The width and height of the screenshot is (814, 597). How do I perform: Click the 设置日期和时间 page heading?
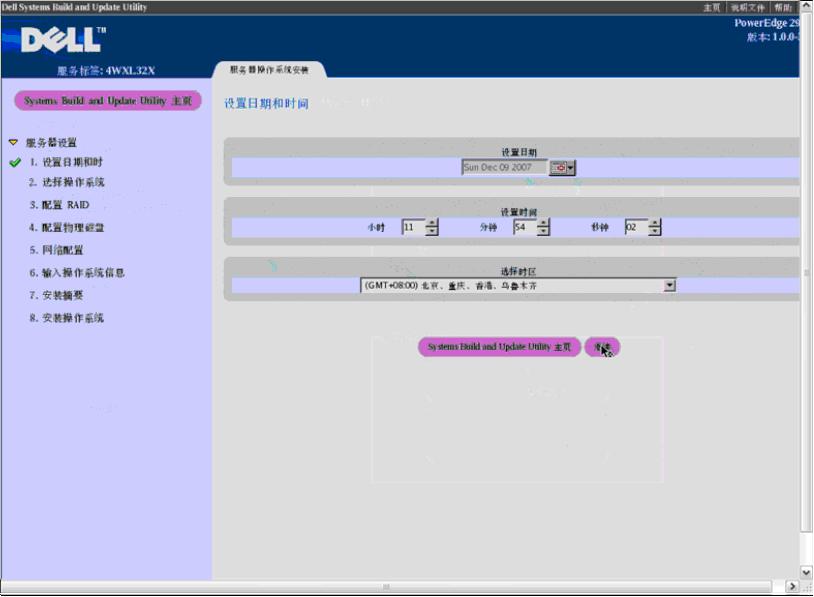coord(266,103)
